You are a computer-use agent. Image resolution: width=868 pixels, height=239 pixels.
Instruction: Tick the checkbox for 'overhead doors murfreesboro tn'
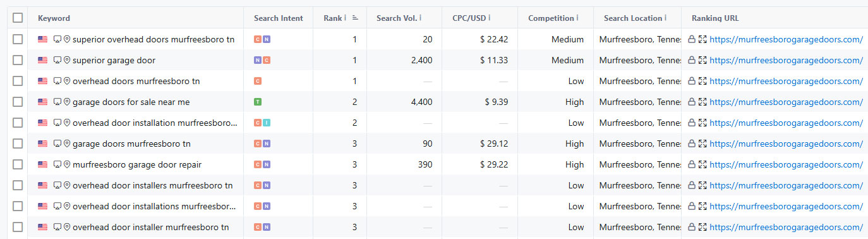[18, 81]
